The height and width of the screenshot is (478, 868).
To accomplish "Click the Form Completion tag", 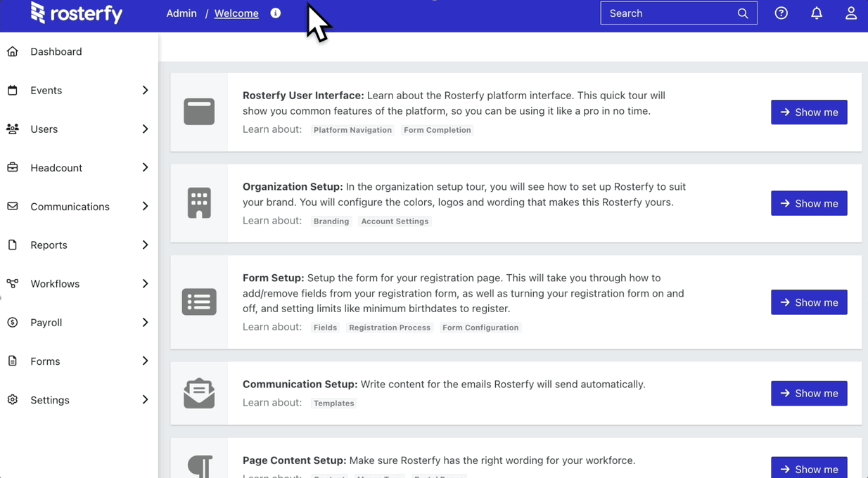I will [x=438, y=130].
